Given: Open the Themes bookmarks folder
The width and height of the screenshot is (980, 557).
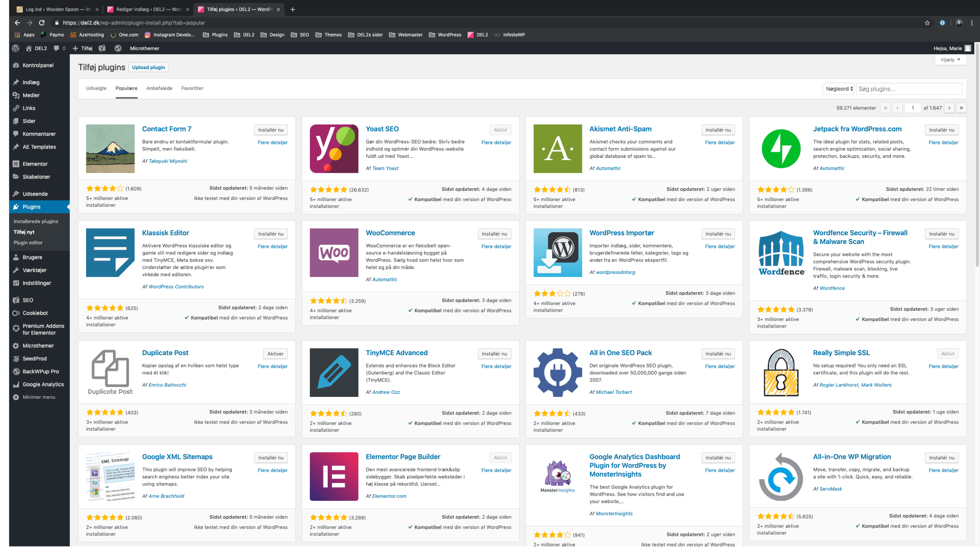Looking at the screenshot, I should 328,34.
